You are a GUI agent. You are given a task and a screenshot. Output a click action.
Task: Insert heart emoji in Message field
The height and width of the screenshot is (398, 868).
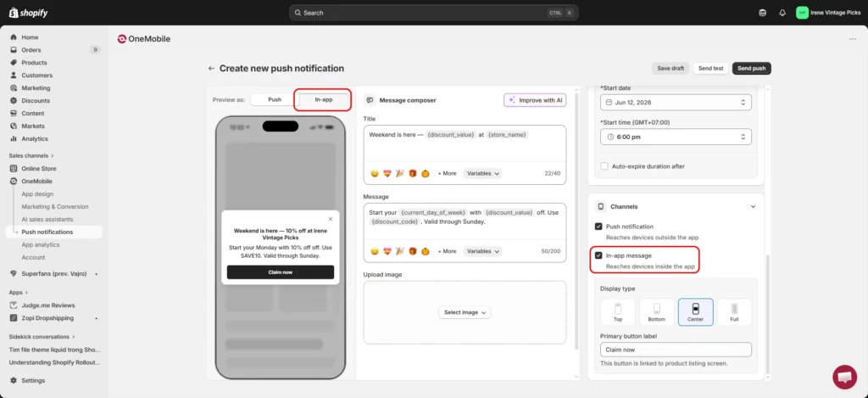(x=387, y=251)
